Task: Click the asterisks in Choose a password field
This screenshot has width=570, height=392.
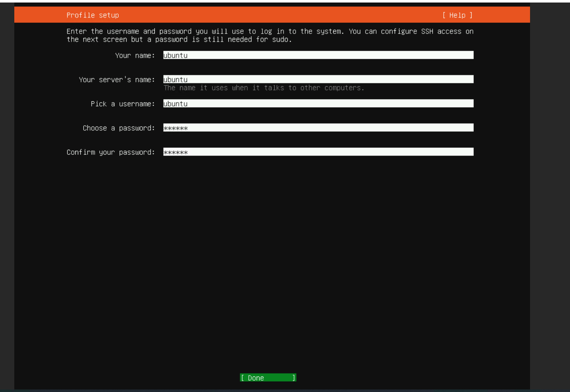Action: point(175,128)
